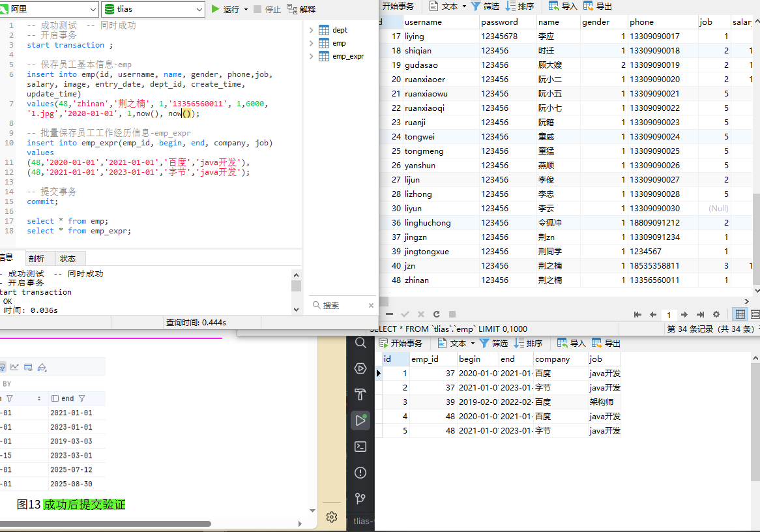The image size is (760, 532).
Task: Click 排序 sort in the emp_expr window
Action: pyautogui.click(x=529, y=344)
